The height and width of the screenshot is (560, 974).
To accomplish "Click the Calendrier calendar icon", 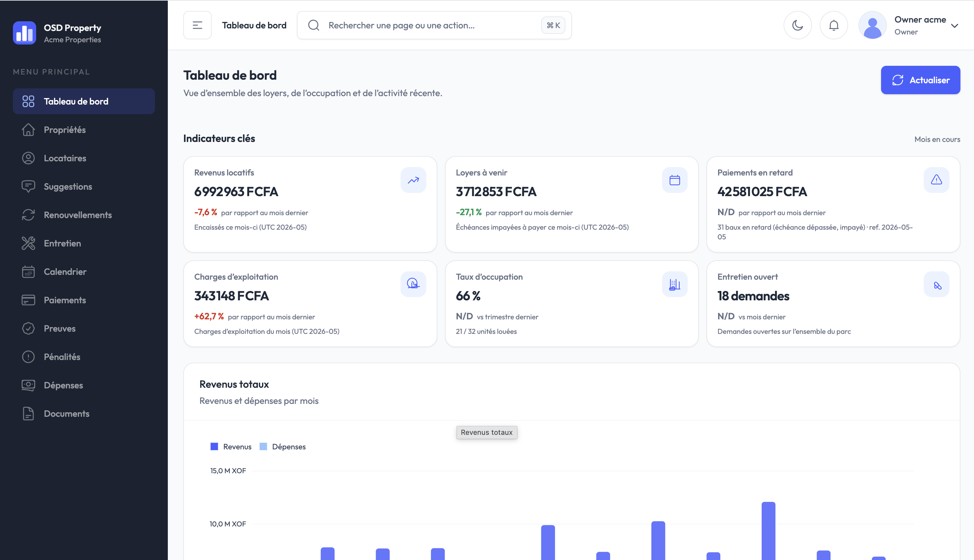I will [28, 272].
